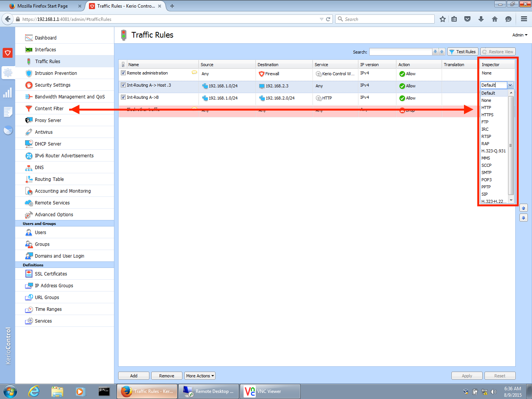This screenshot has height=399, width=532.
Task: Open the SSL Certificates icon
Action: pyautogui.click(x=29, y=274)
